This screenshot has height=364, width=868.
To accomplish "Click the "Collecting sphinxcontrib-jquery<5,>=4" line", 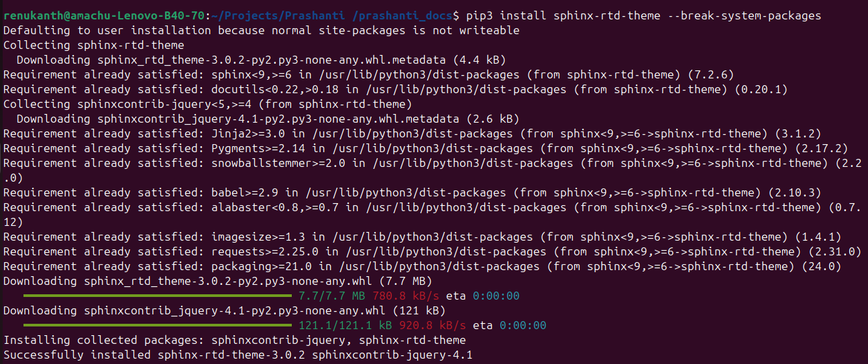I will [x=207, y=104].
